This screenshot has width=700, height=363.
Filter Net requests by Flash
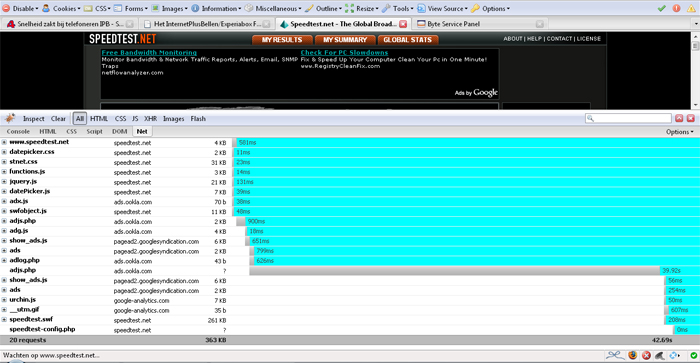198,118
